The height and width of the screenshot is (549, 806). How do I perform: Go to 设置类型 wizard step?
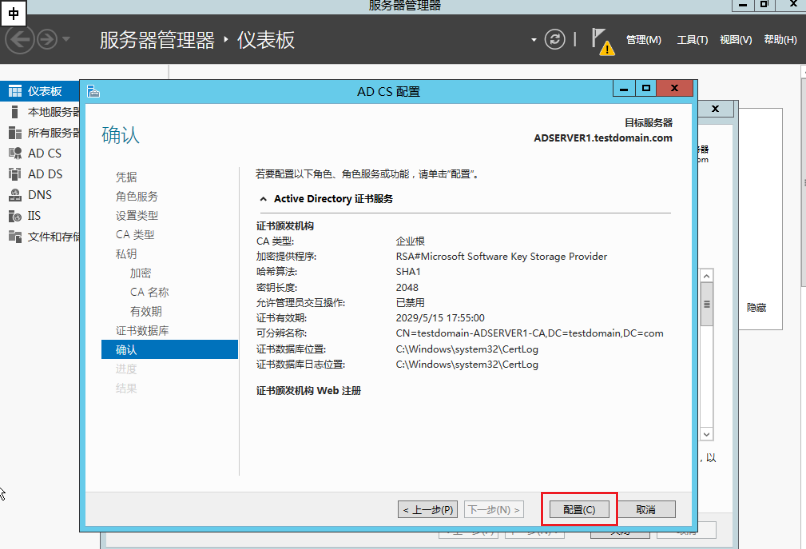pyautogui.click(x=136, y=215)
